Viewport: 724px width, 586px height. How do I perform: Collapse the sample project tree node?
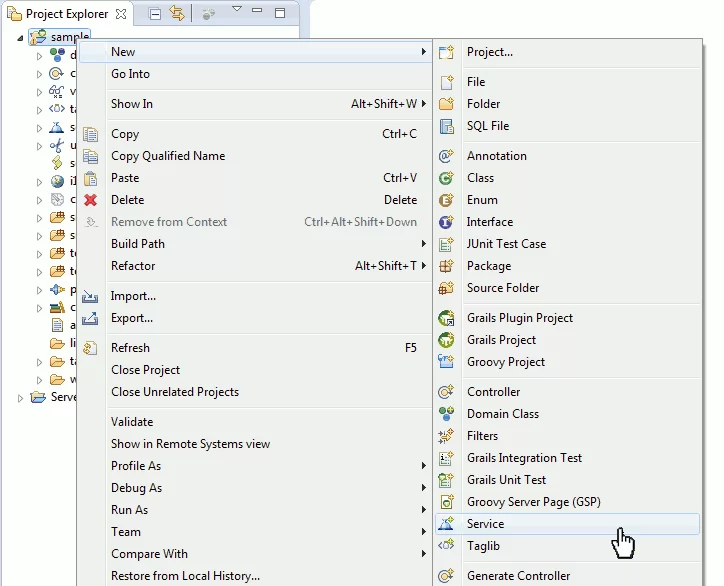click(20, 38)
